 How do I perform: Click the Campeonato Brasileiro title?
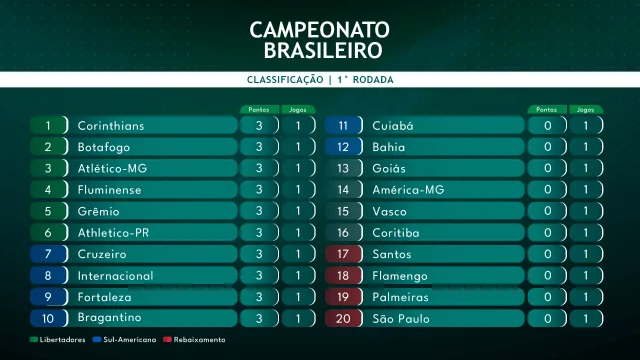(320, 40)
